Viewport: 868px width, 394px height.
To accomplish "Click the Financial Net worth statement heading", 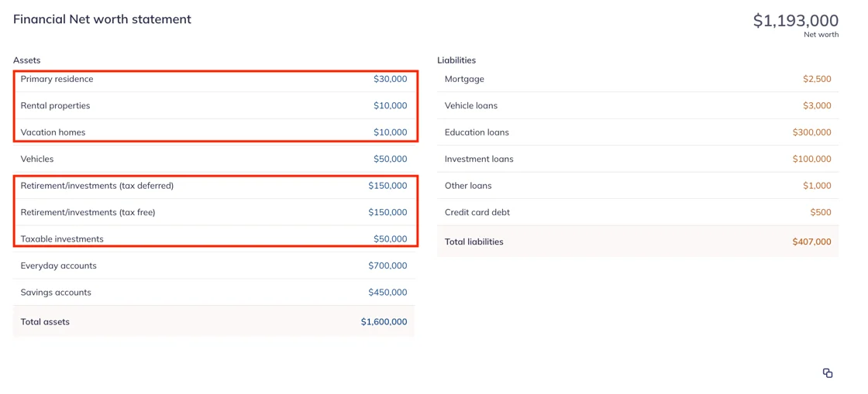I will (x=102, y=19).
